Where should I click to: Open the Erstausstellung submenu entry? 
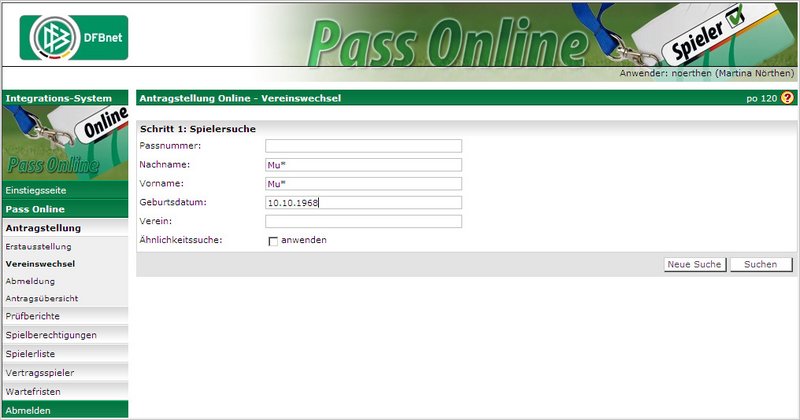[x=38, y=246]
